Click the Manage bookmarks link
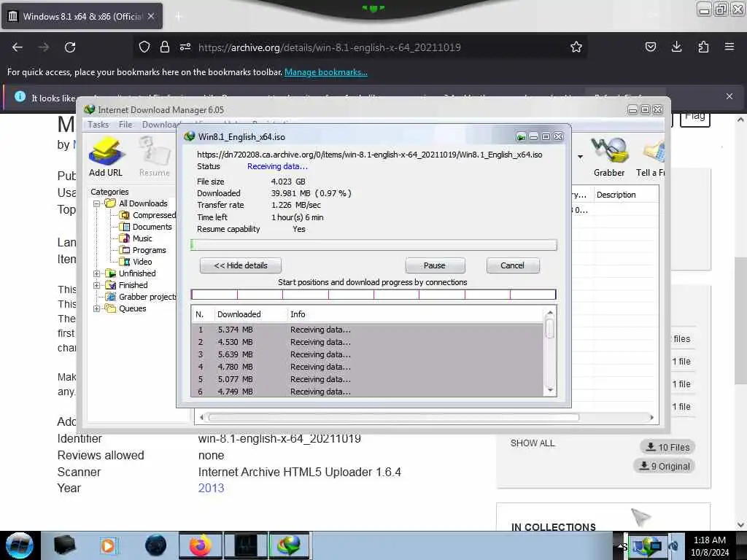The image size is (747, 560). pos(326,72)
